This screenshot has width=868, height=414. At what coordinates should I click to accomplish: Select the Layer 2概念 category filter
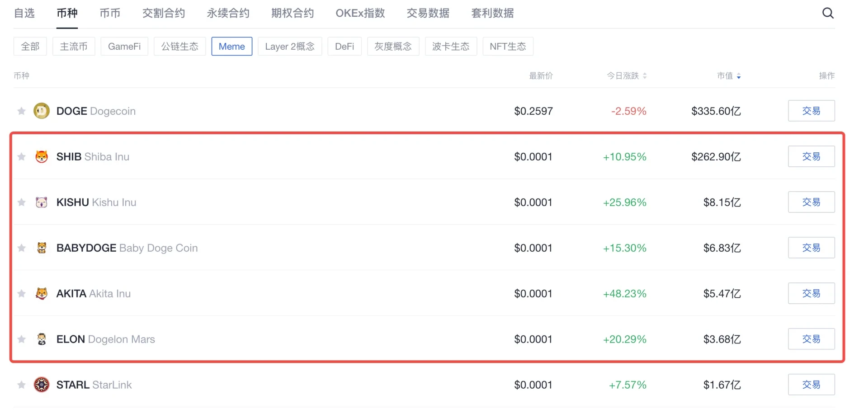coord(289,47)
